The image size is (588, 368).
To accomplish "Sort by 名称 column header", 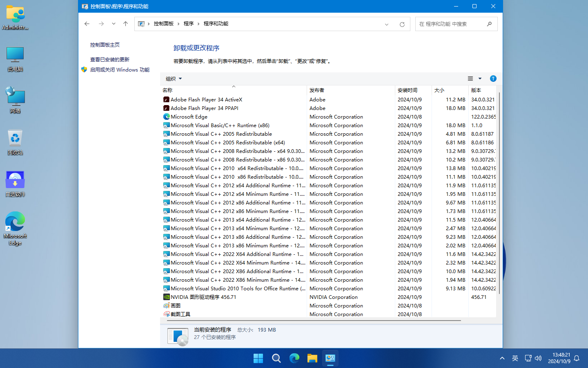I will tap(234, 90).
